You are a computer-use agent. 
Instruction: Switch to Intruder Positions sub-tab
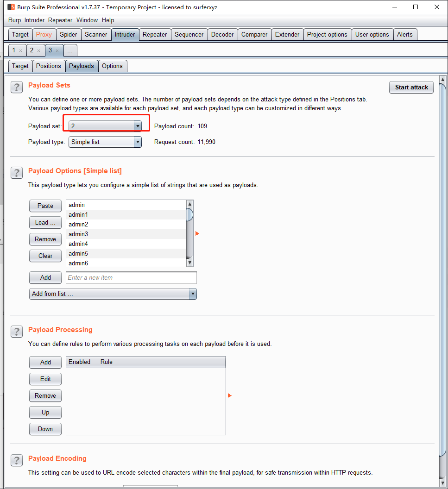pyautogui.click(x=49, y=66)
